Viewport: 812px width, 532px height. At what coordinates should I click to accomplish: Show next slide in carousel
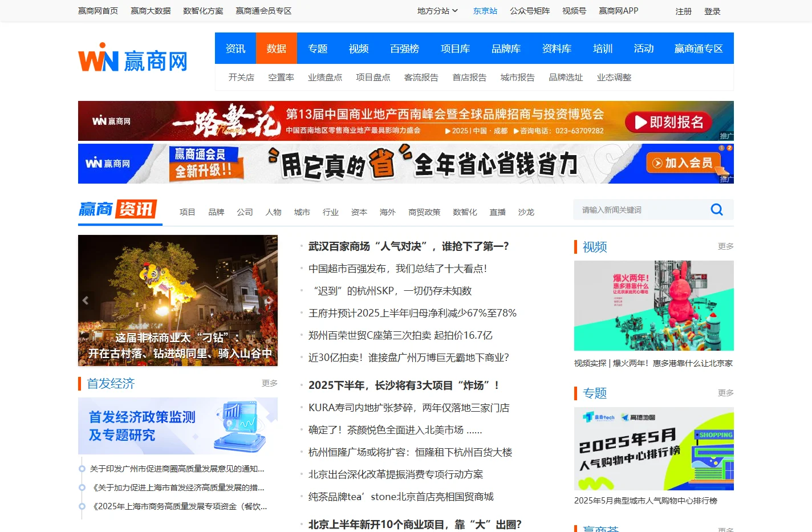270,300
